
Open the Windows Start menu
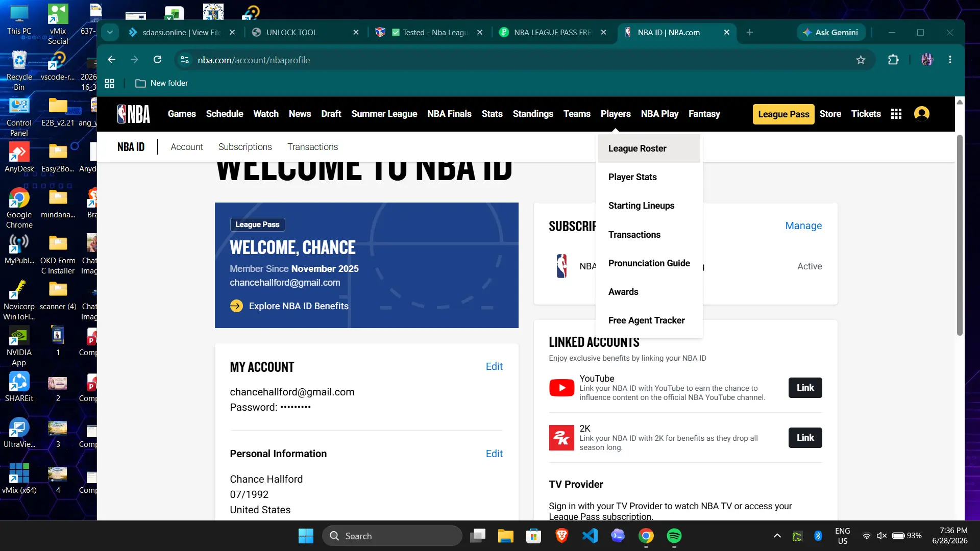[306, 536]
